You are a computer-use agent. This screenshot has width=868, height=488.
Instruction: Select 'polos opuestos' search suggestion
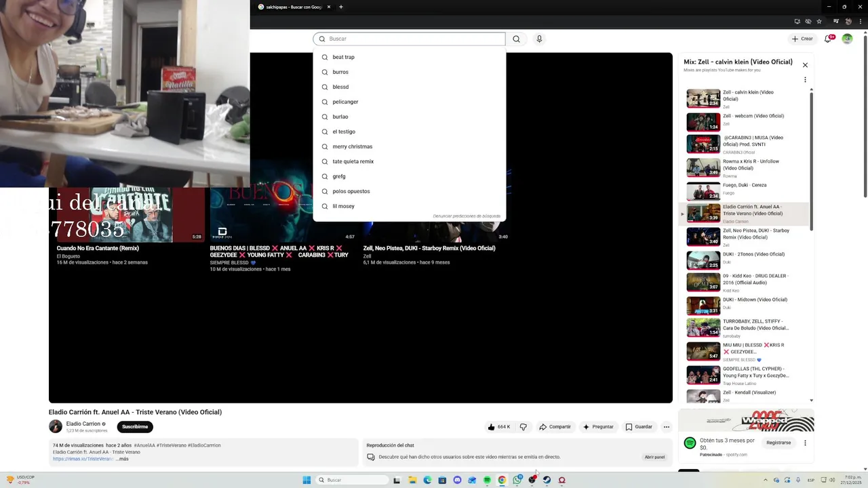pos(409,191)
